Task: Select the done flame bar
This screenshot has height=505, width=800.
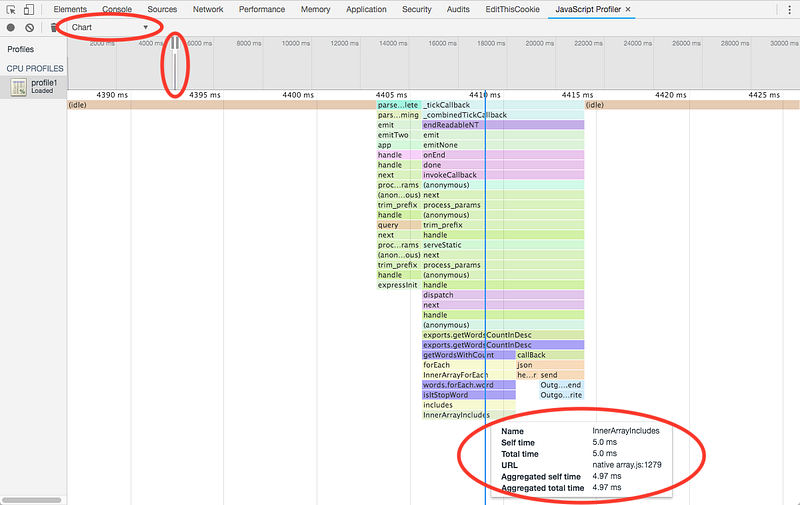Action: (x=503, y=165)
